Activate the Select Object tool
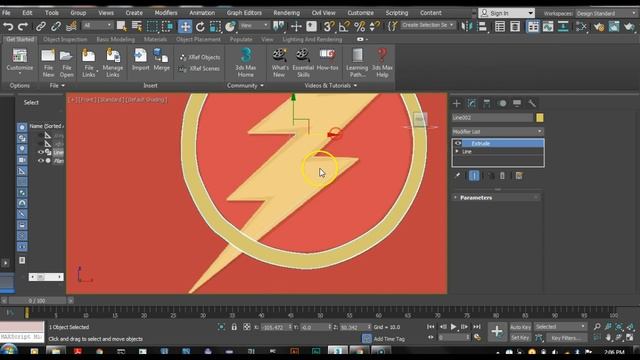 pos(121,27)
